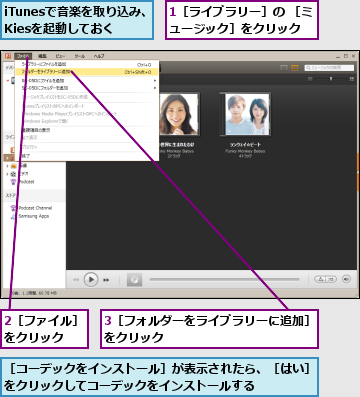Skip to the previous track
Screen dimensions: 360x397
tap(76, 280)
